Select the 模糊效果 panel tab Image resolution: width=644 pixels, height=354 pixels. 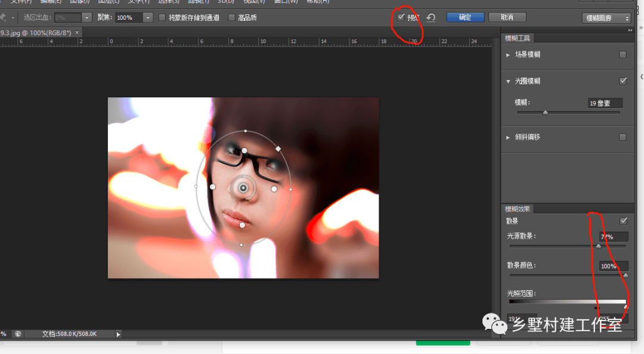[518, 209]
